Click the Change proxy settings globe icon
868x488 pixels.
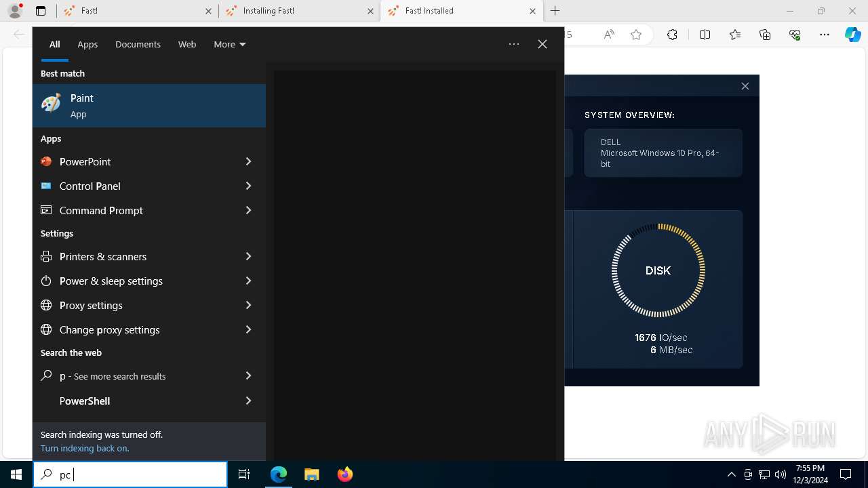[46, 329]
